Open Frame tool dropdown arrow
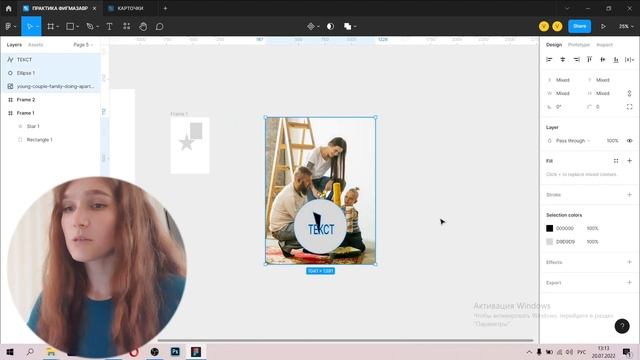640x360 pixels. click(58, 27)
